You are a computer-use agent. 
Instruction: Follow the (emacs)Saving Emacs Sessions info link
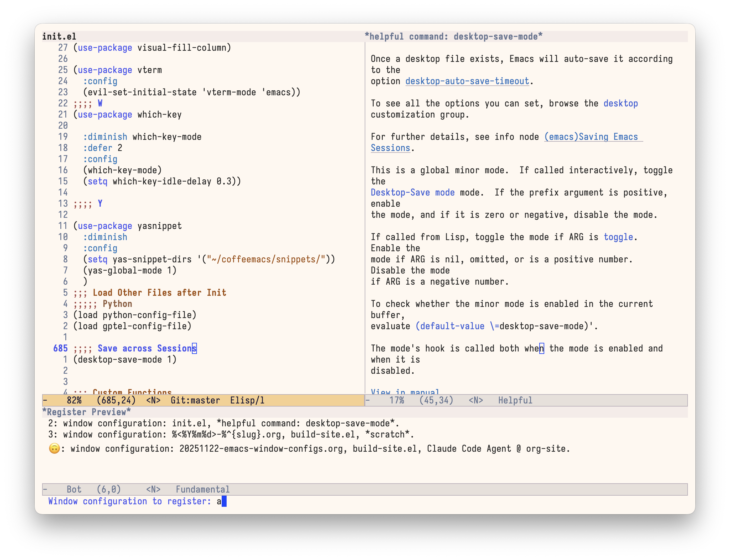592,137
